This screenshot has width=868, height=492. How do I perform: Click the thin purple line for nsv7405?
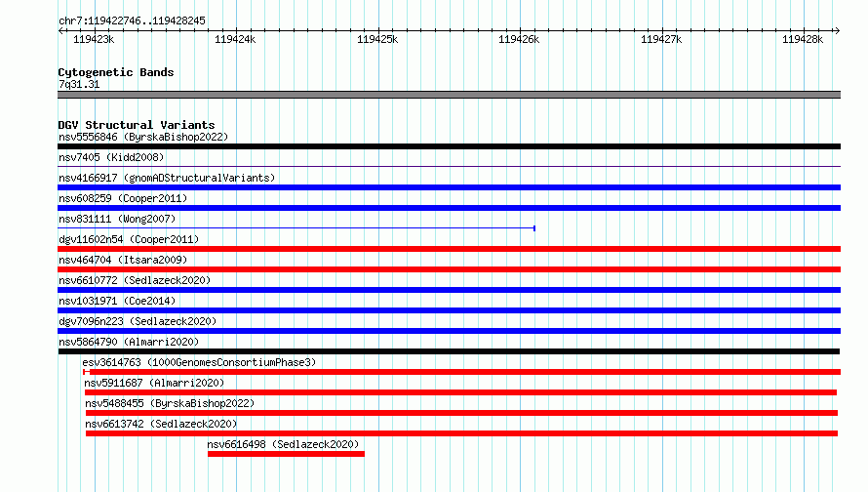[449, 166]
